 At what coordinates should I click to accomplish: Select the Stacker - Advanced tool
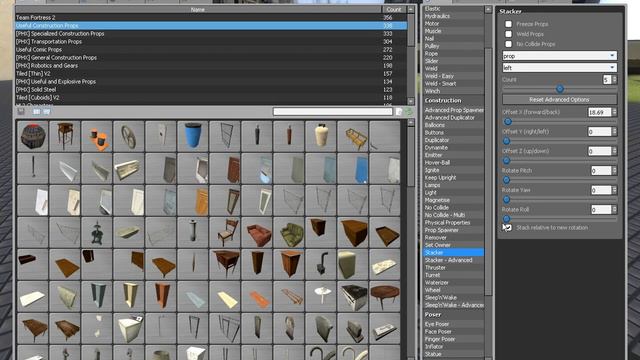[453, 260]
